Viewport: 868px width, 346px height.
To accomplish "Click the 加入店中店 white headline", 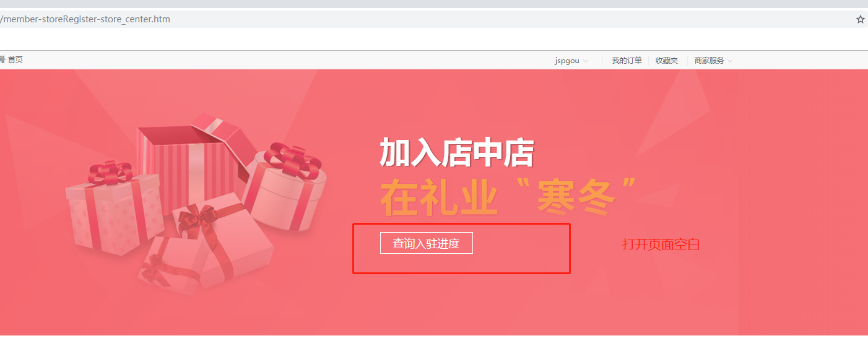I will point(456,153).
